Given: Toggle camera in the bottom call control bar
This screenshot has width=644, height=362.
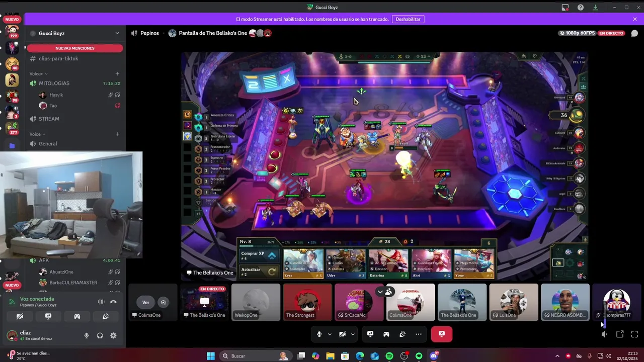Looking at the screenshot, I should 342,334.
